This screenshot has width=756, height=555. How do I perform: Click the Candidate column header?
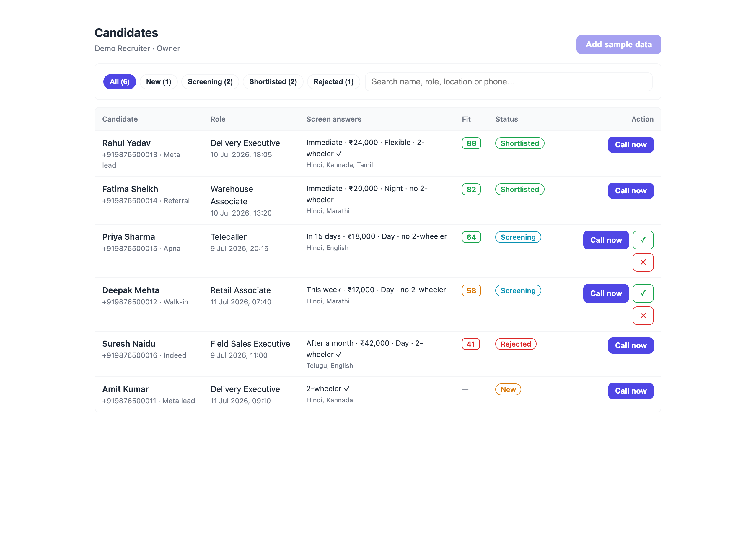click(120, 119)
